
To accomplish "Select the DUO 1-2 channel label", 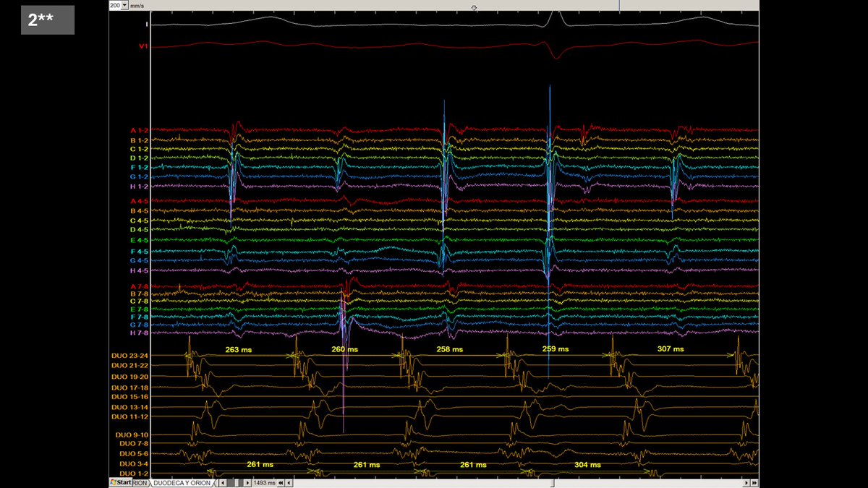I will tap(134, 472).
